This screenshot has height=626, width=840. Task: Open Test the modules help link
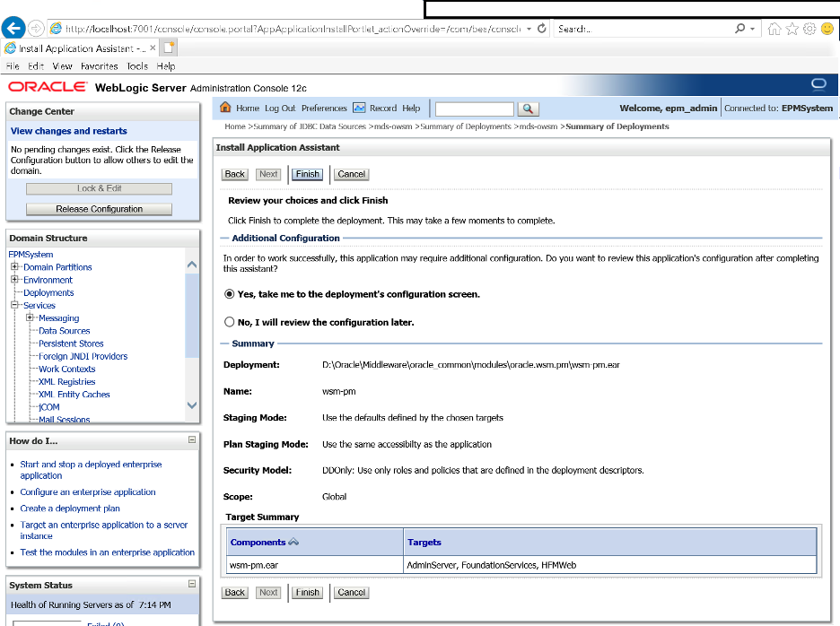point(107,552)
